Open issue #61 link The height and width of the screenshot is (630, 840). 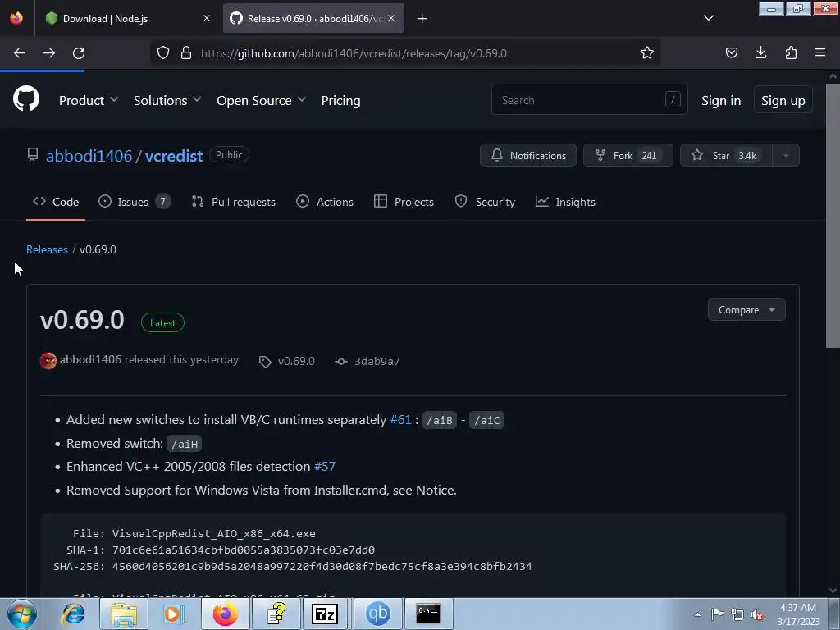click(400, 419)
